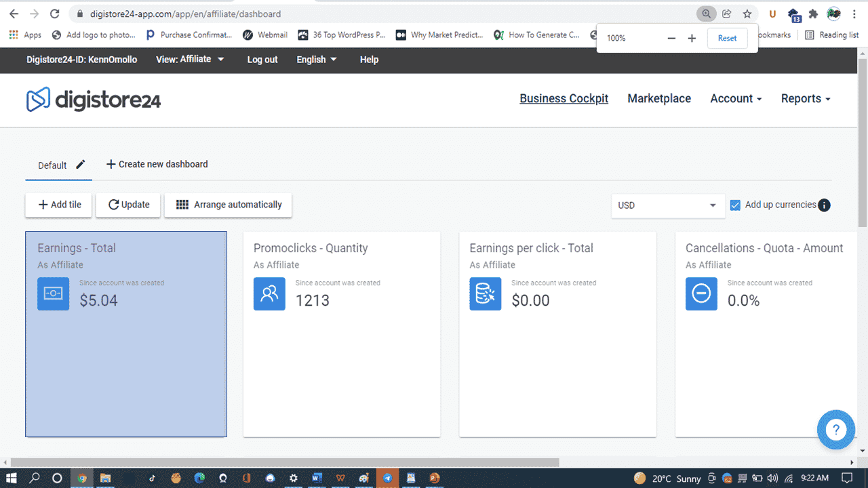The image size is (868, 488).
Task: Open the Reading list
Action: tap(832, 35)
